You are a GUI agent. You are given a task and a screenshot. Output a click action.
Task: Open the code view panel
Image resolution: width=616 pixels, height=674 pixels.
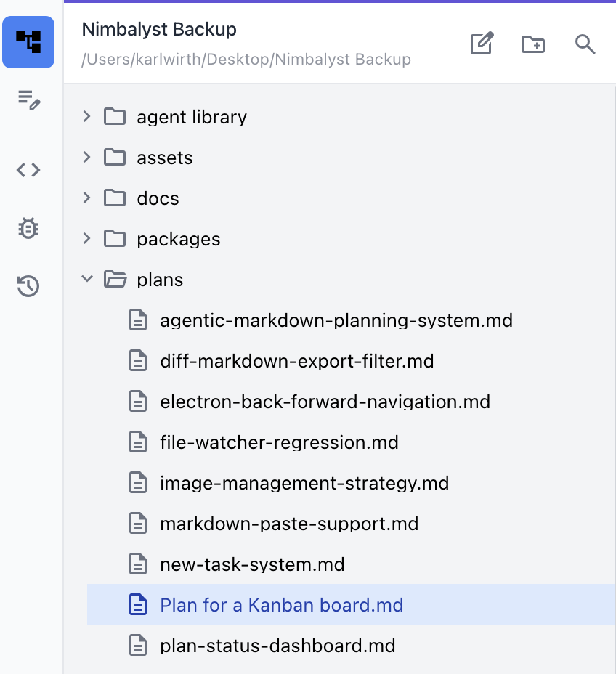[x=28, y=169]
